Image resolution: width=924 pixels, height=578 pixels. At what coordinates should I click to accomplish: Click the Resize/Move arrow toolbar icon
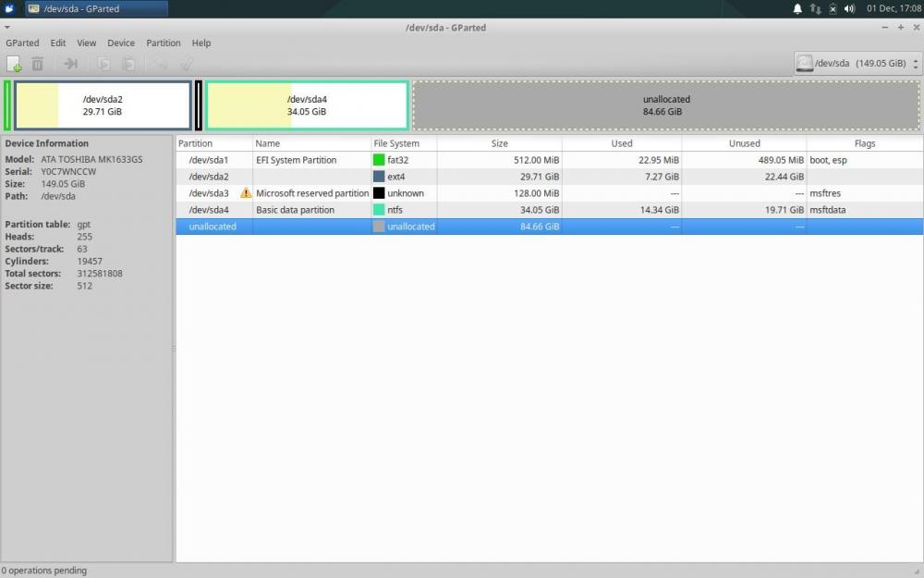pos(70,64)
